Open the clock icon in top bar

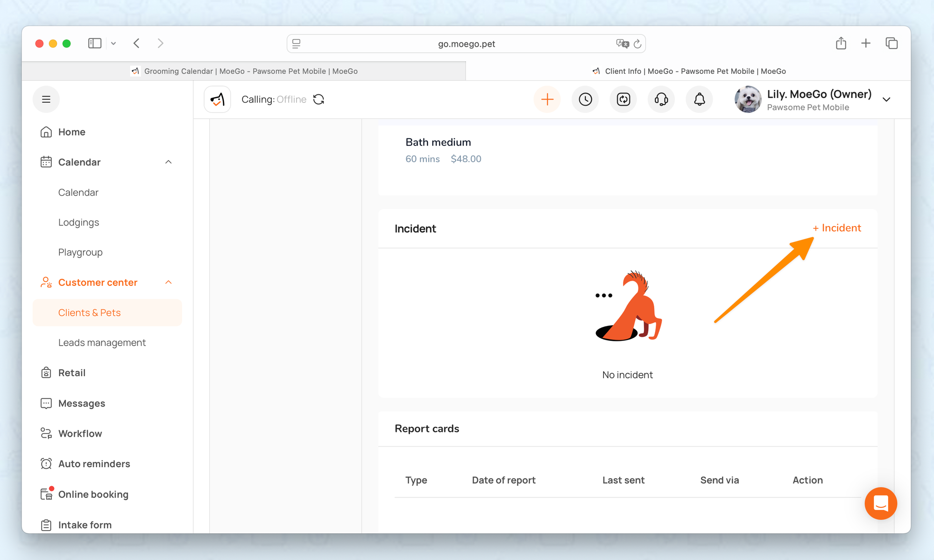tap(585, 99)
